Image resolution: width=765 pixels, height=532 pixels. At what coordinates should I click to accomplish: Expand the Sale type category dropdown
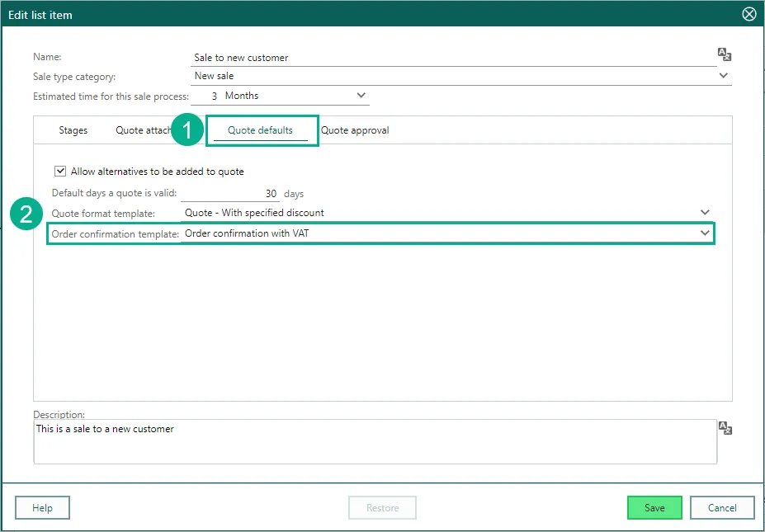(723, 76)
